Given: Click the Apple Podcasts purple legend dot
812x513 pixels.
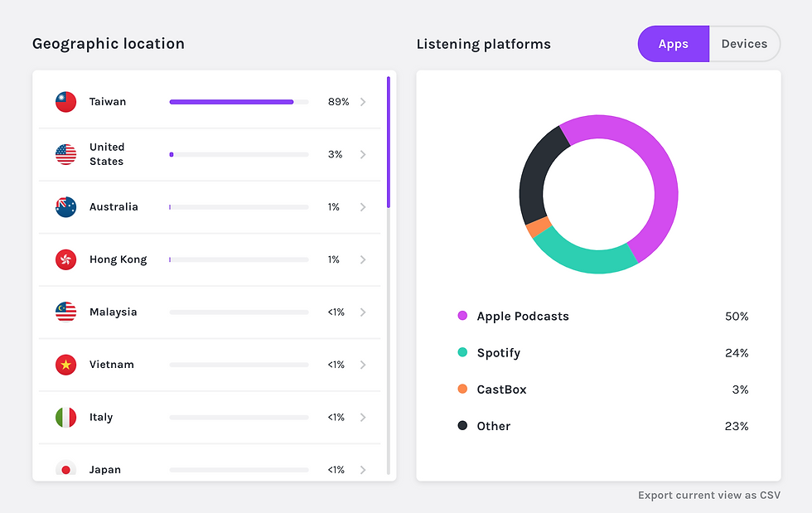Looking at the screenshot, I should pos(462,316).
